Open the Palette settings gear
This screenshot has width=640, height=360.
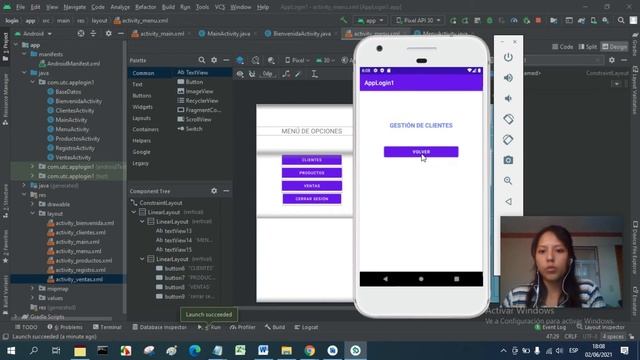coord(214,60)
